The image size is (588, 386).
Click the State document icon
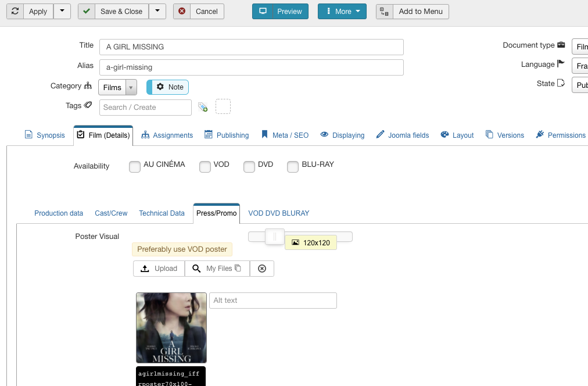(x=561, y=83)
